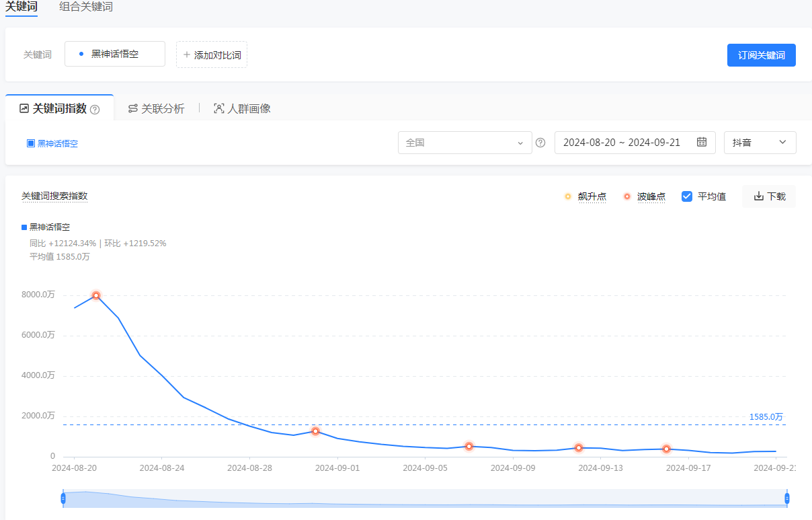
Task: Click the plus icon in 添加对比词
Action: pos(187,54)
